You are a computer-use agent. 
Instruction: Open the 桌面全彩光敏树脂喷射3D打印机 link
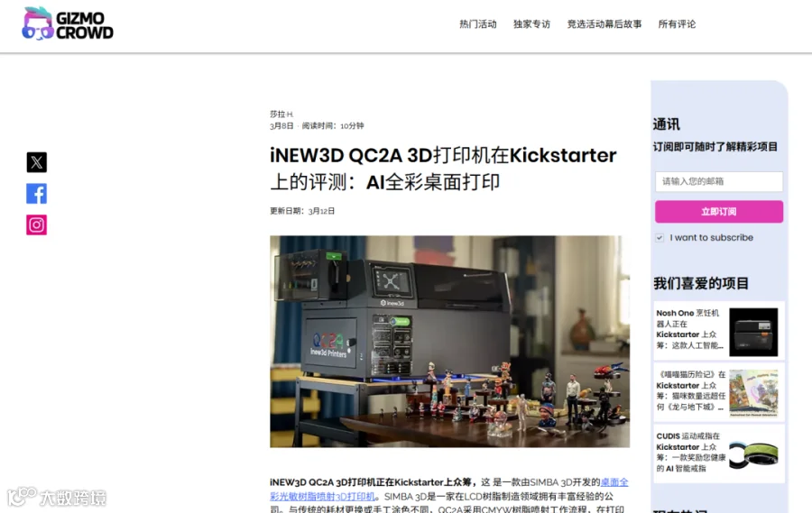tap(449, 490)
